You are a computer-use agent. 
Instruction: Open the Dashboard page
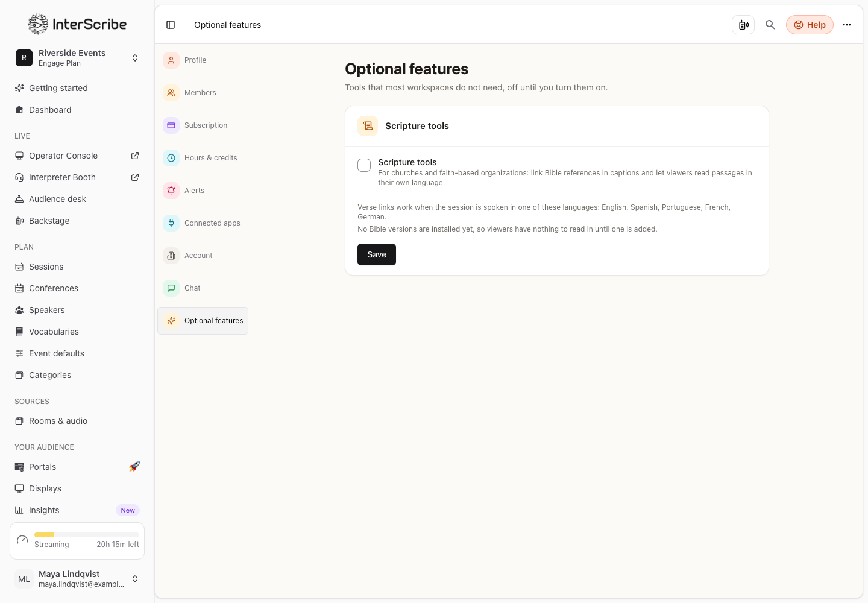tap(77, 110)
